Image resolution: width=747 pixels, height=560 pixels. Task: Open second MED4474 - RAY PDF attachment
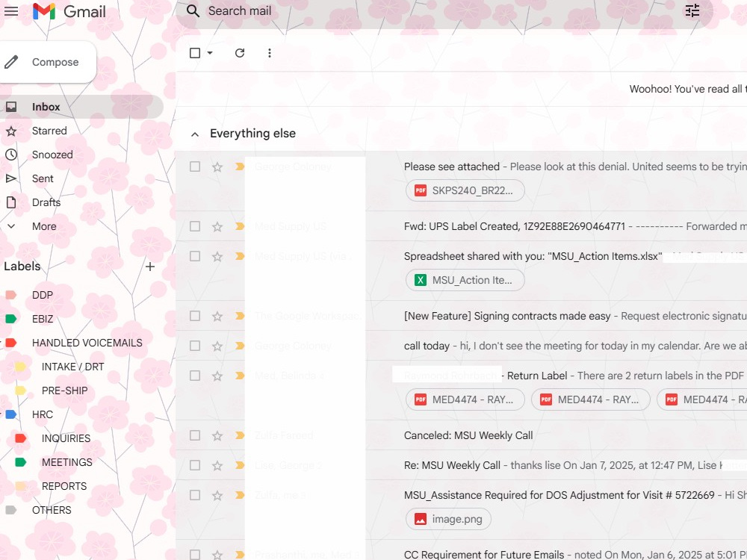[591, 399]
